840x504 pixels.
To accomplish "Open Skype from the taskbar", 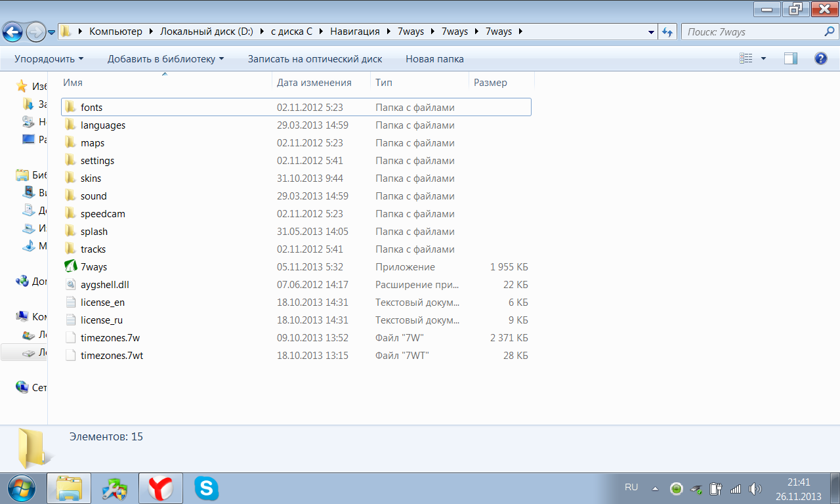I will pos(206,488).
